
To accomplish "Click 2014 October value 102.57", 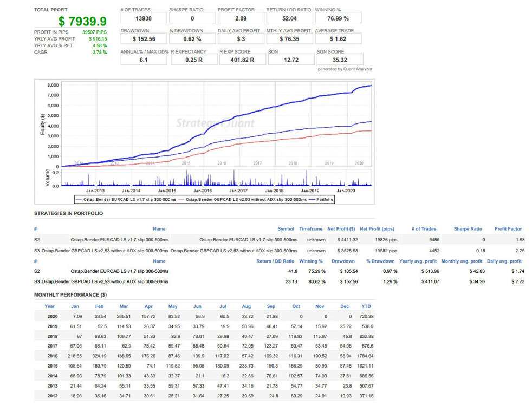I will coord(295,376).
